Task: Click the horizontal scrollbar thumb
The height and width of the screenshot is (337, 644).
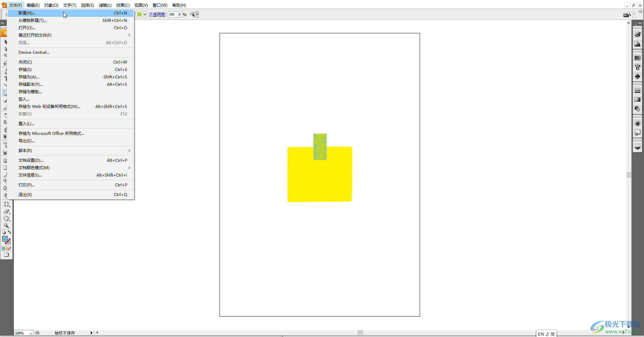Action: [x=360, y=333]
